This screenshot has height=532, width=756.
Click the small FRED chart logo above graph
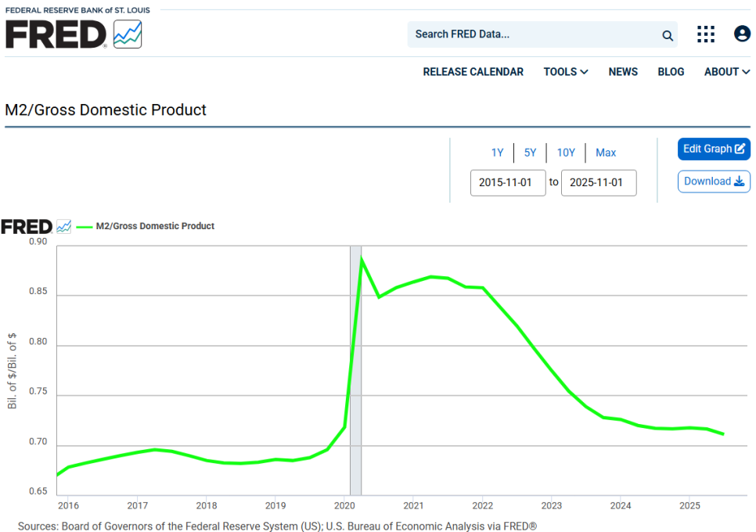(36, 226)
